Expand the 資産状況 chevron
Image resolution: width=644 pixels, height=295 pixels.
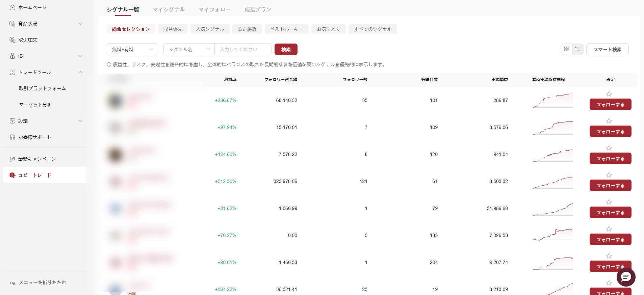click(80, 24)
